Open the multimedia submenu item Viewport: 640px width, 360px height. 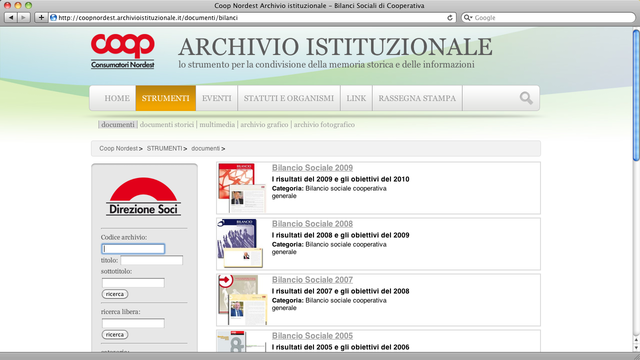[x=217, y=124]
